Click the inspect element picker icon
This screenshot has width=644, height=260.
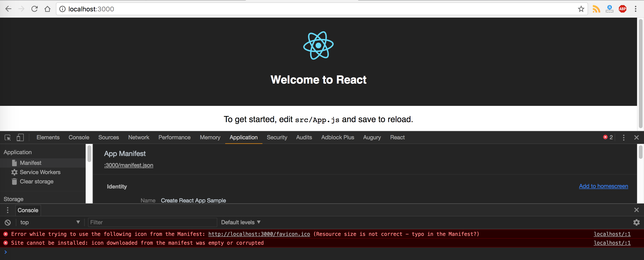point(8,137)
